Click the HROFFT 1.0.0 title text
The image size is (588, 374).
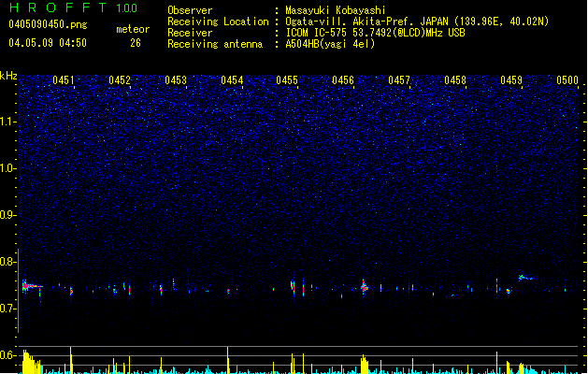click(x=74, y=7)
